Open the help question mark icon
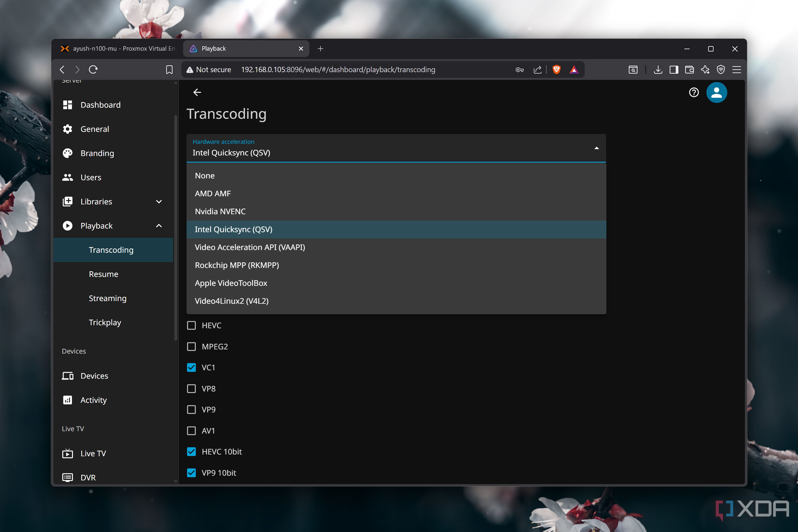 point(694,92)
